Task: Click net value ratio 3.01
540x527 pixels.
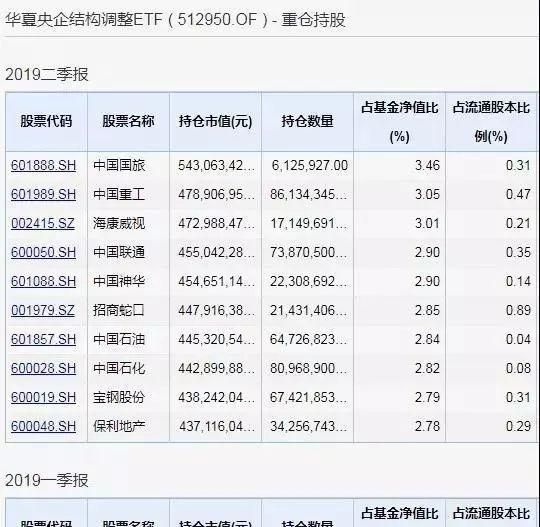Action: (x=427, y=224)
